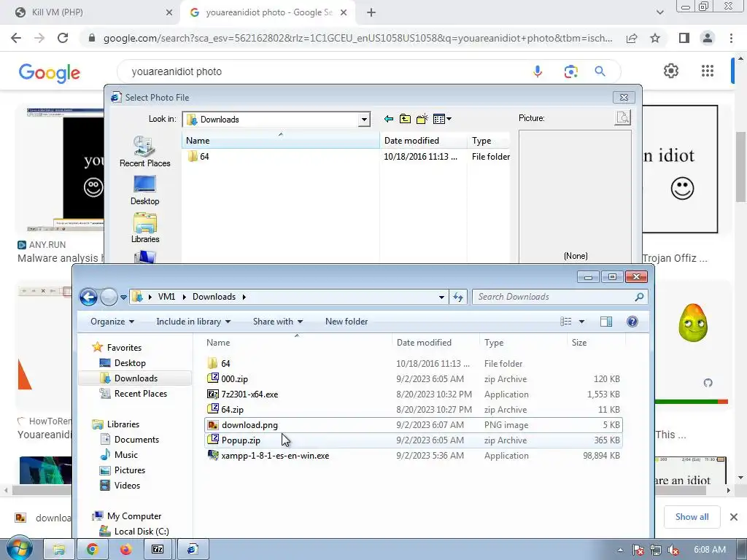Open Music library in Explorer tree

[125, 455]
